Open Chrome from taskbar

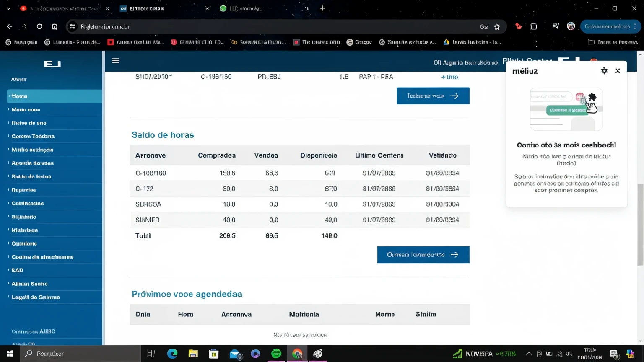click(297, 354)
